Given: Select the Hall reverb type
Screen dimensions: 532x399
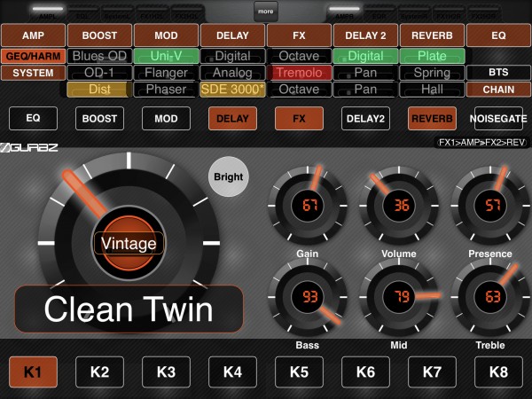Looking at the screenshot, I should [x=432, y=90].
